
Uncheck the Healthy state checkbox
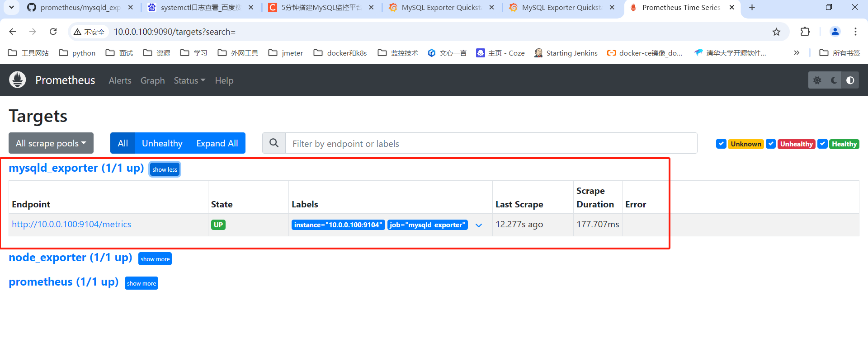822,144
